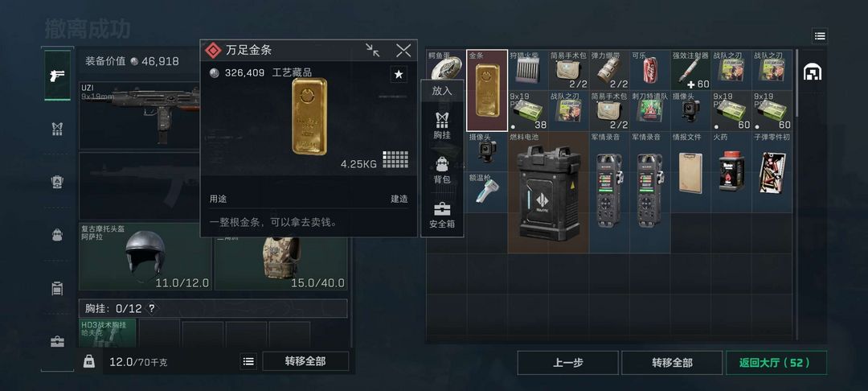
Task: Select the 燃料电池 fuel cell item
Action: (548, 192)
